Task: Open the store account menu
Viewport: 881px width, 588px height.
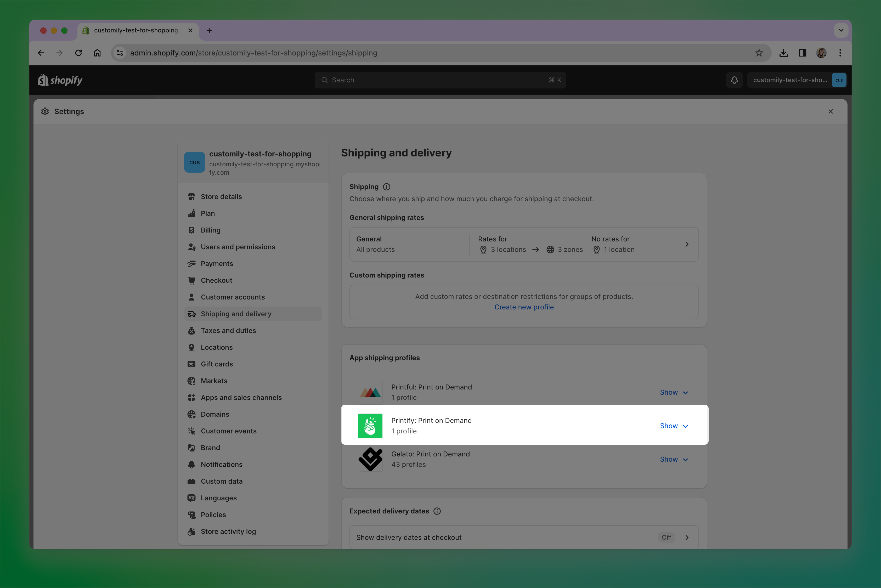Action: point(797,80)
